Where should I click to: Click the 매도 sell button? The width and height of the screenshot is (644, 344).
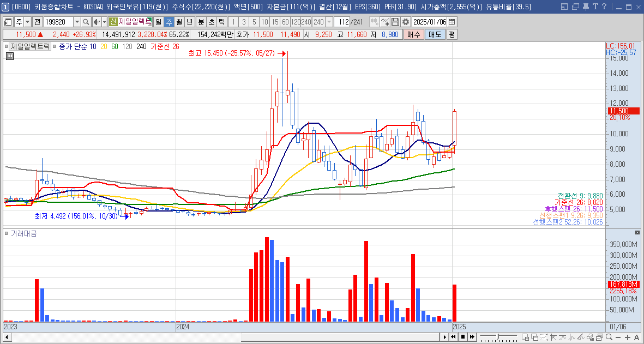pos(435,35)
